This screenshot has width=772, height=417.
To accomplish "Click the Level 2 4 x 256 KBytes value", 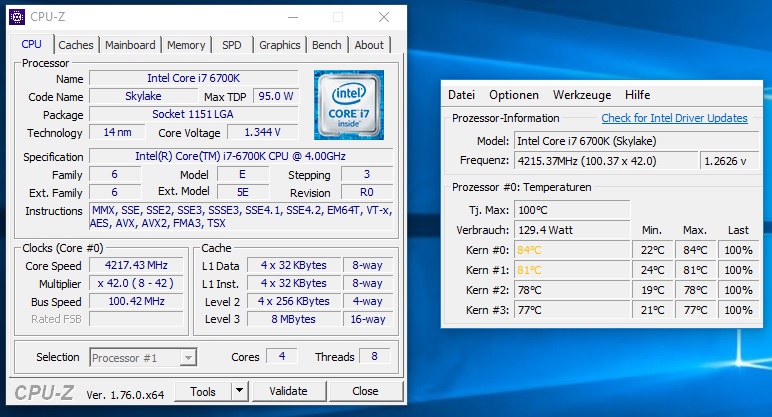I will pos(294,301).
